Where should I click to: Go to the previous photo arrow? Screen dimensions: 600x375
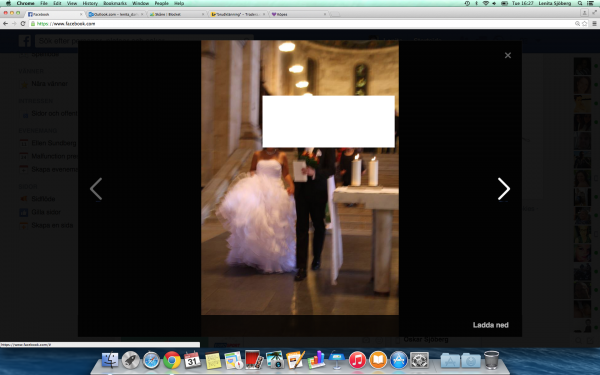coord(96,189)
